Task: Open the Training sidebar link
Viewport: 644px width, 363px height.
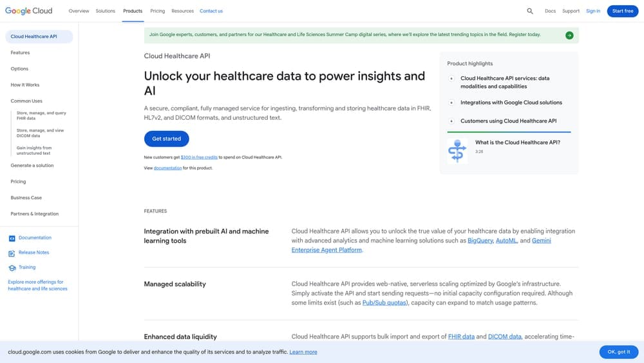Action: click(27, 267)
